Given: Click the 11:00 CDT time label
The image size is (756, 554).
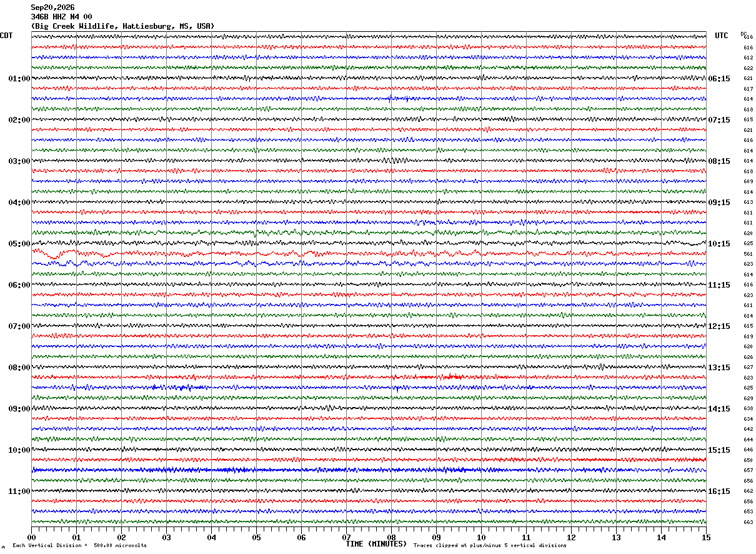Looking at the screenshot, I should pyautogui.click(x=19, y=491).
